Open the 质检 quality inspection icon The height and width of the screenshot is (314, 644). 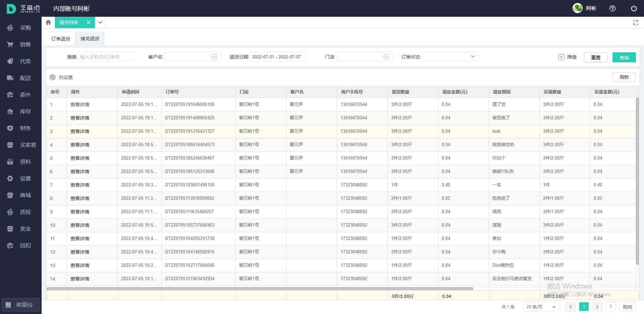point(10,212)
